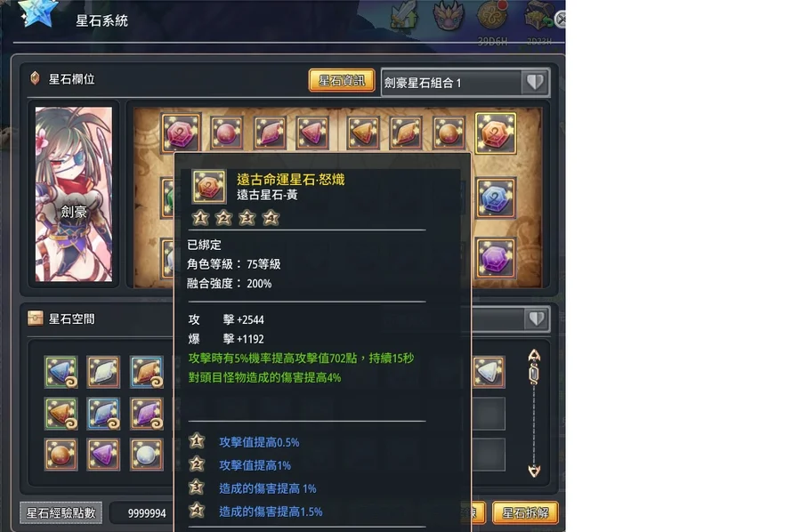This screenshot has width=801, height=532.
Task: Pick the white round gem in inventory
Action: click(x=146, y=454)
